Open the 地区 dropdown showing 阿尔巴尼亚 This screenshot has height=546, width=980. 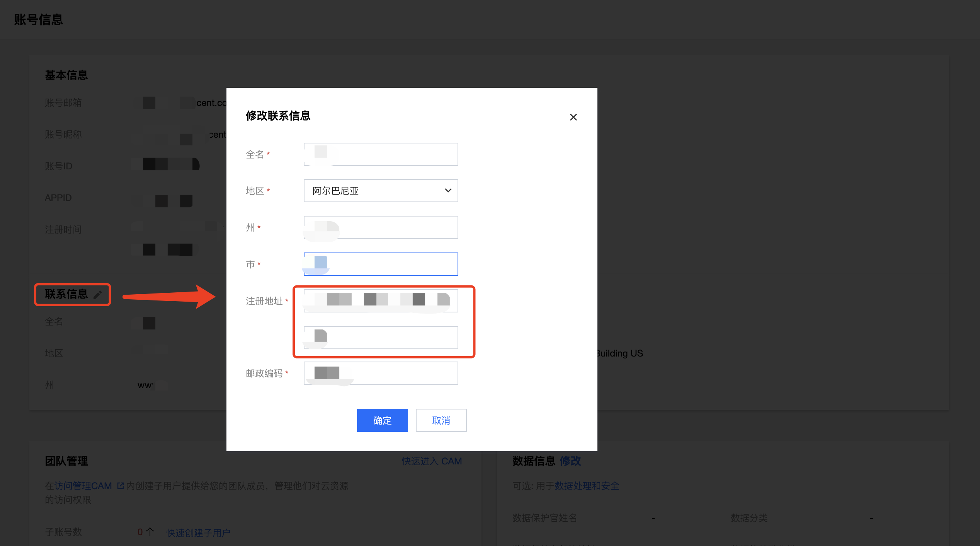pos(380,191)
